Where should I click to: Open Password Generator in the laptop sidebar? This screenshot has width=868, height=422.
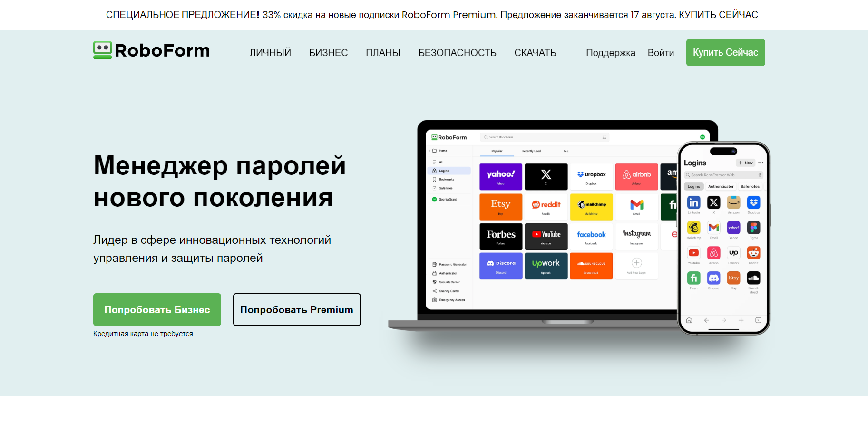click(x=449, y=264)
